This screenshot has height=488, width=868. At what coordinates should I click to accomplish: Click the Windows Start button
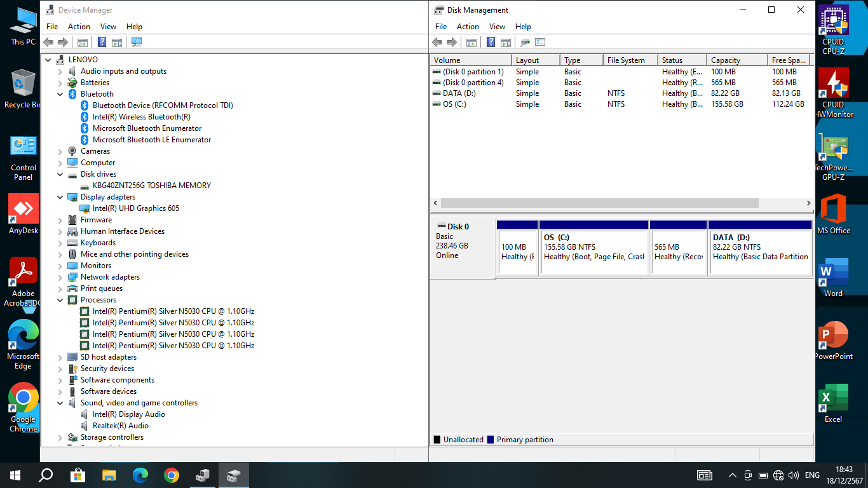(15, 475)
